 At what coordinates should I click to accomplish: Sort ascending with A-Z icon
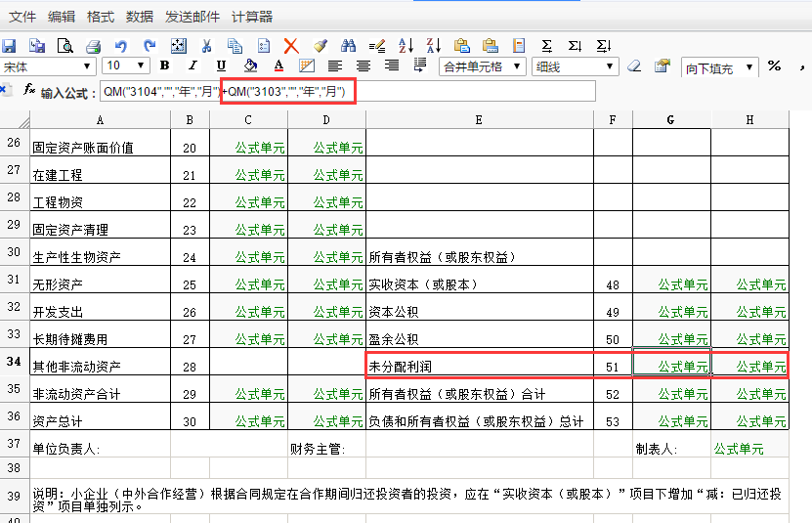406,45
